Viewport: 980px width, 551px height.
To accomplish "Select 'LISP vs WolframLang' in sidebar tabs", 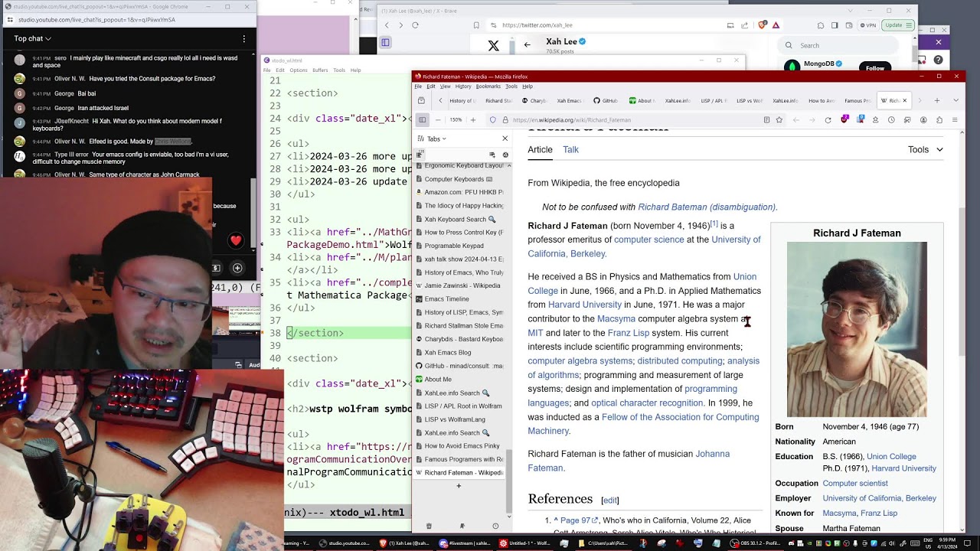I will coord(459,419).
